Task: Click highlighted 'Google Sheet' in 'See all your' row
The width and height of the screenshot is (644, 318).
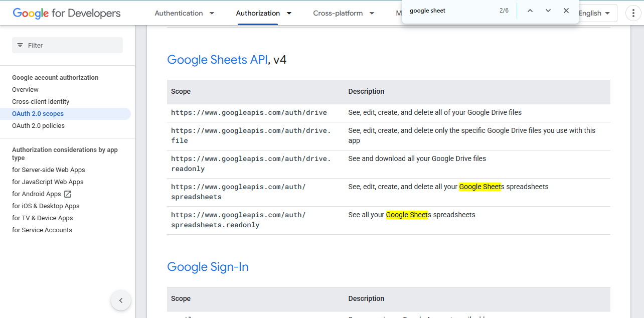Action: tap(407, 215)
